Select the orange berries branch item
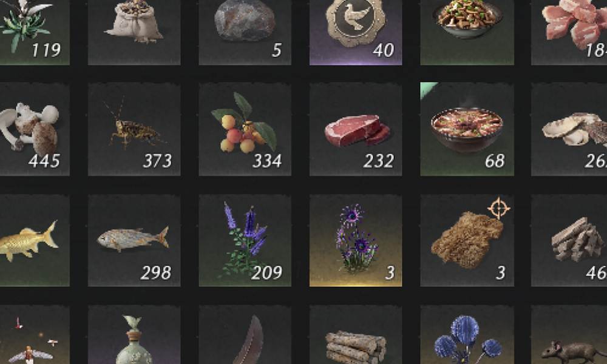The image size is (607, 364). [245, 129]
